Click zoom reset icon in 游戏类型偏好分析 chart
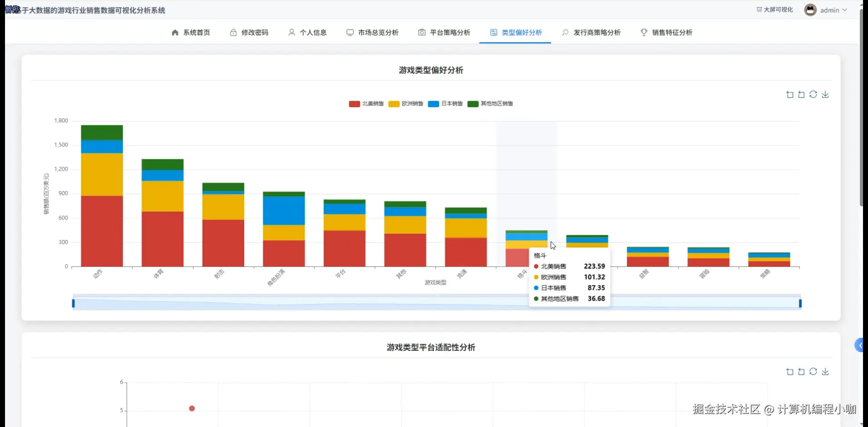This screenshot has height=427, width=868. [x=801, y=94]
